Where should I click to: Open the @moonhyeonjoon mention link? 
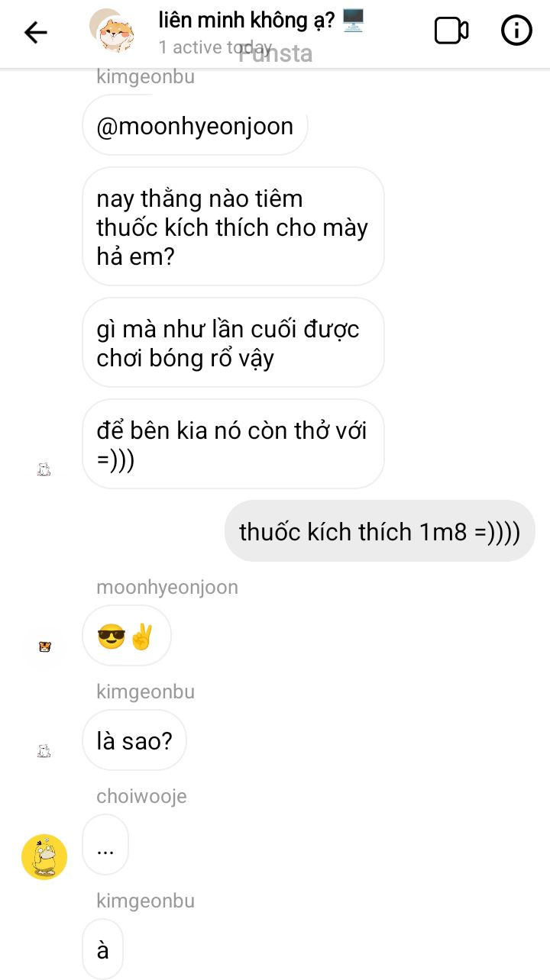pos(195,126)
